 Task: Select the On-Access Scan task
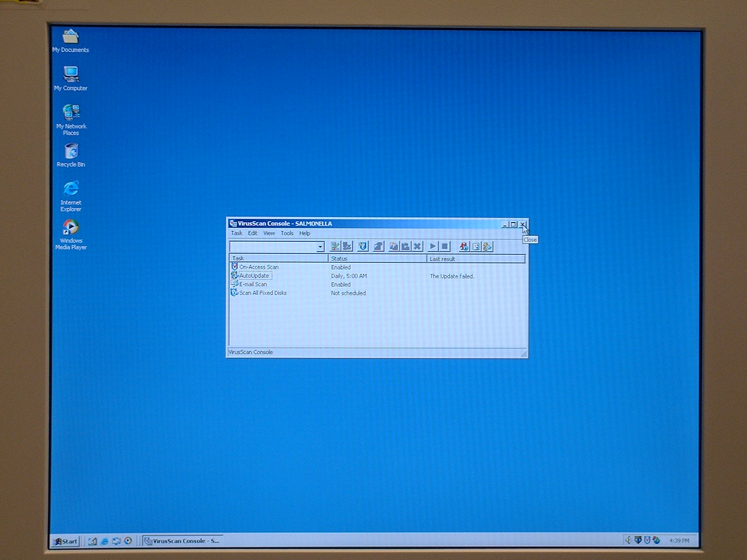[259, 267]
